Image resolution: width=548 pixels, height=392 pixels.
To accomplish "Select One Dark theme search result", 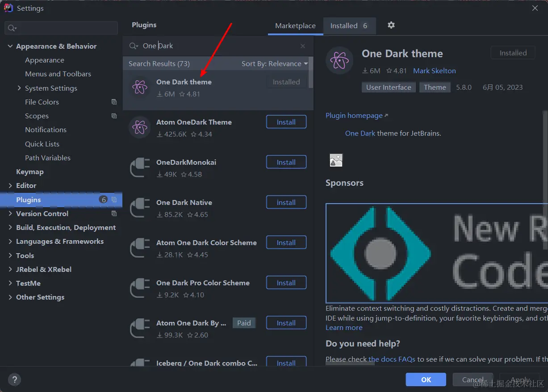I will point(218,90).
